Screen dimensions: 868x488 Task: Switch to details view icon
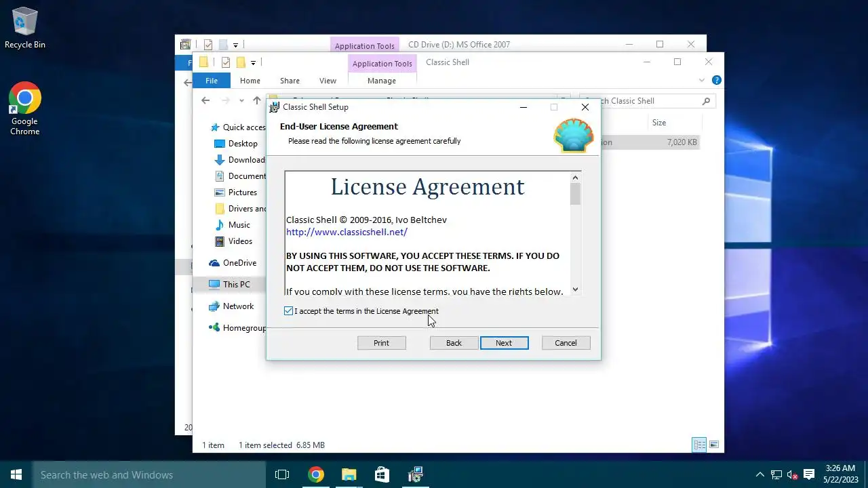click(x=698, y=445)
